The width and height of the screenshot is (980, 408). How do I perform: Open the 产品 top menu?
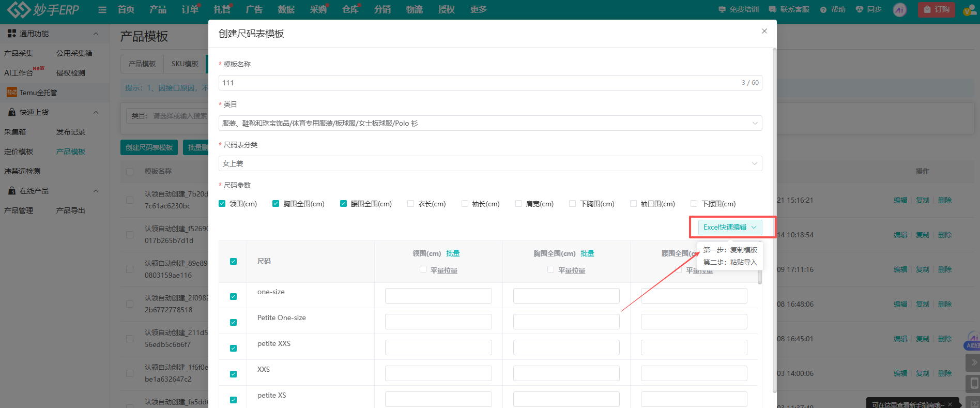pyautogui.click(x=158, y=9)
